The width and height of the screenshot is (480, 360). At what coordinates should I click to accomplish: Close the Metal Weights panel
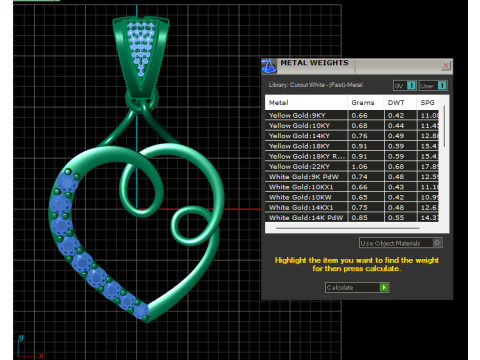point(446,65)
